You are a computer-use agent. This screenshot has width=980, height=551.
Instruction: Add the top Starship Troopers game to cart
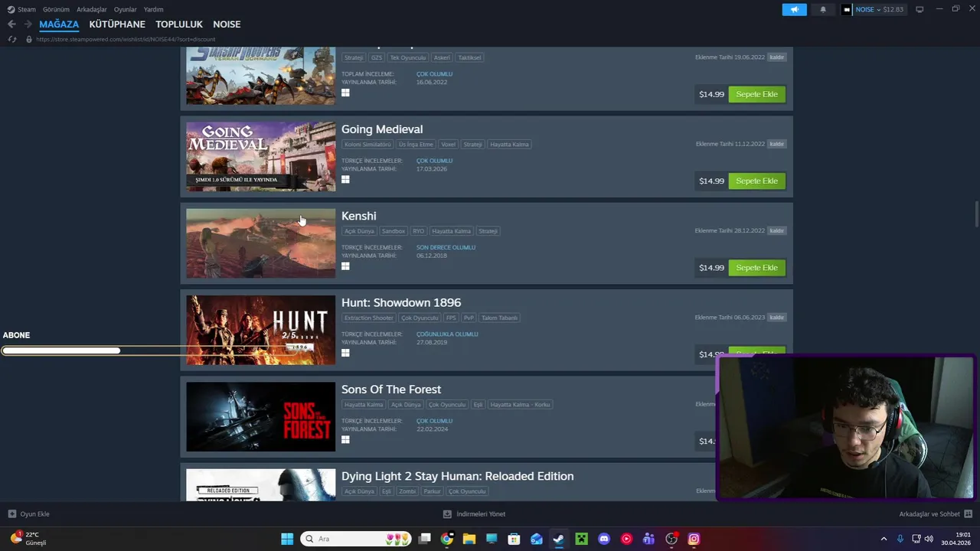(756, 94)
